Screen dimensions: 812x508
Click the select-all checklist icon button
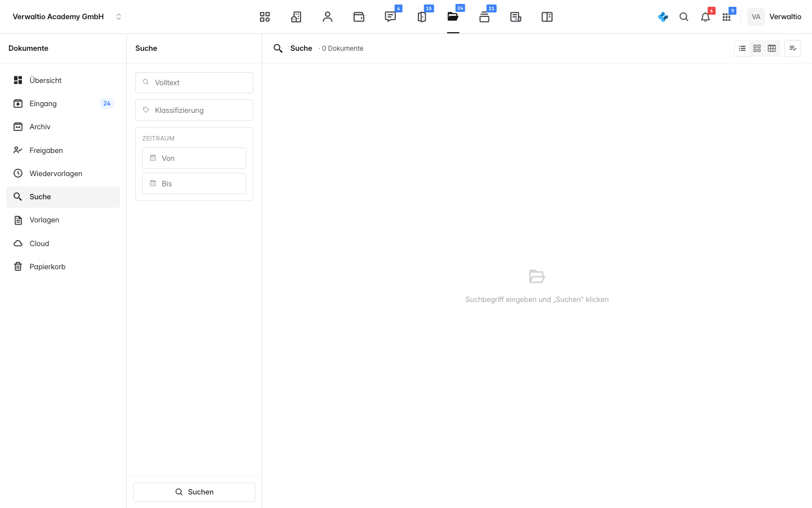[x=793, y=49]
